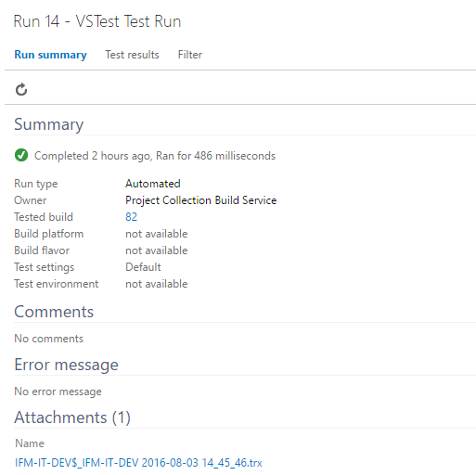476x475 pixels.
Task: Click the Attachments (1) heading
Action: pyautogui.click(x=72, y=417)
